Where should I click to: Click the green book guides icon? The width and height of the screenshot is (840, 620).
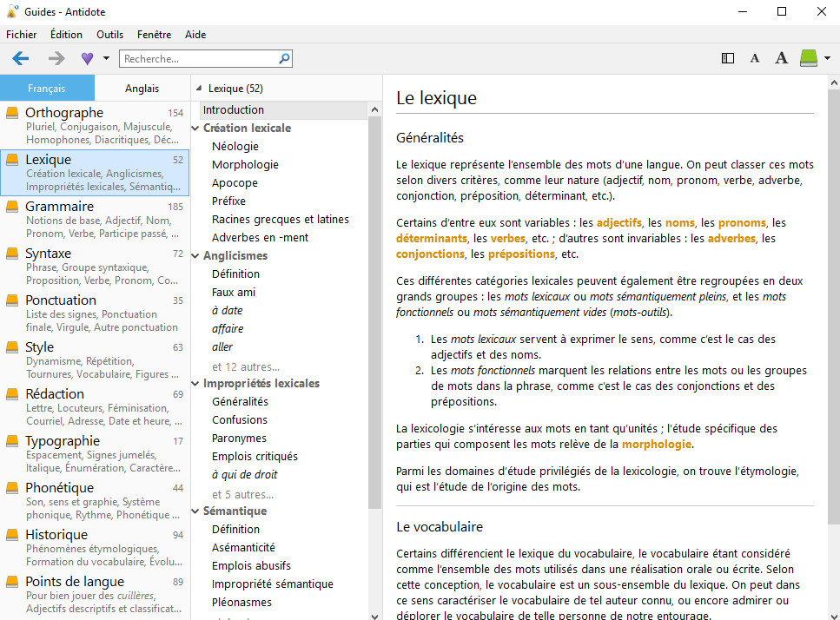[x=809, y=58]
